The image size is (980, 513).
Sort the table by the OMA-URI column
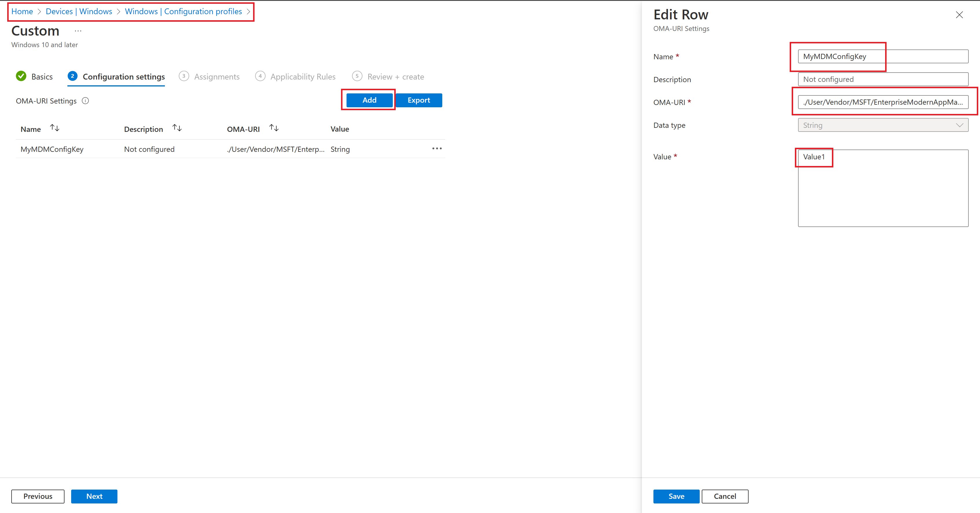click(274, 128)
